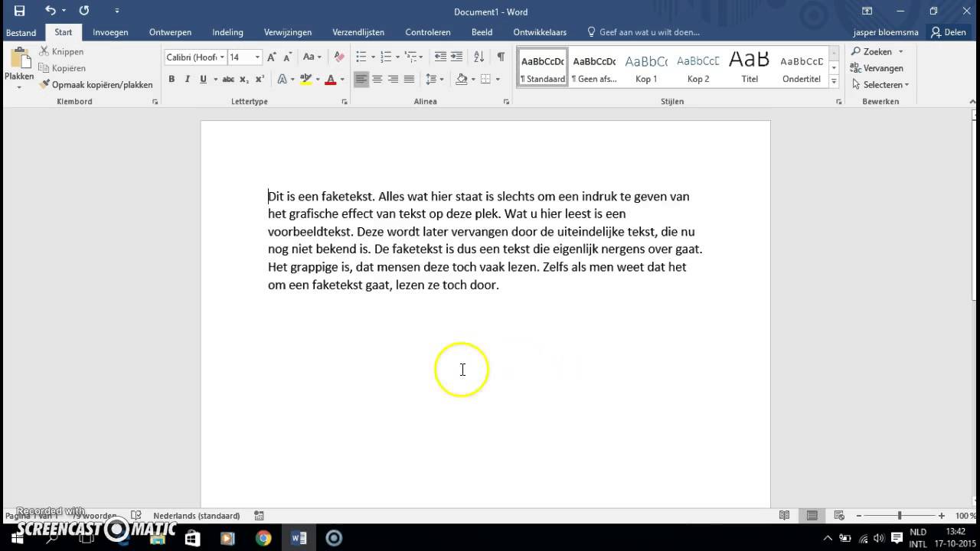Image resolution: width=980 pixels, height=551 pixels.
Task: Open the Zoeken search button
Action: pyautogui.click(x=871, y=51)
